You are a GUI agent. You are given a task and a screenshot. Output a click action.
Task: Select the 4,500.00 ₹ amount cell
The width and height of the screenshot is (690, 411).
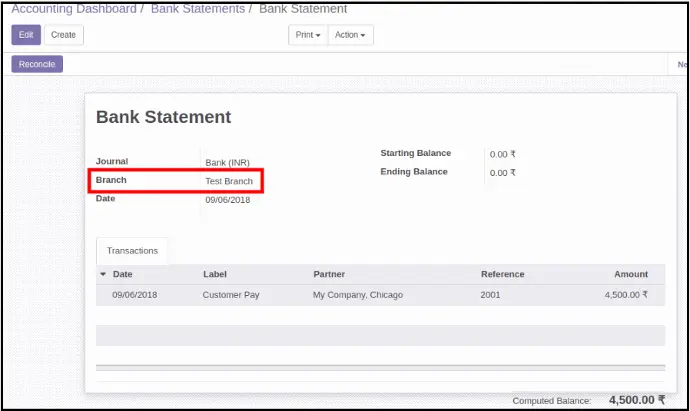[x=626, y=295]
